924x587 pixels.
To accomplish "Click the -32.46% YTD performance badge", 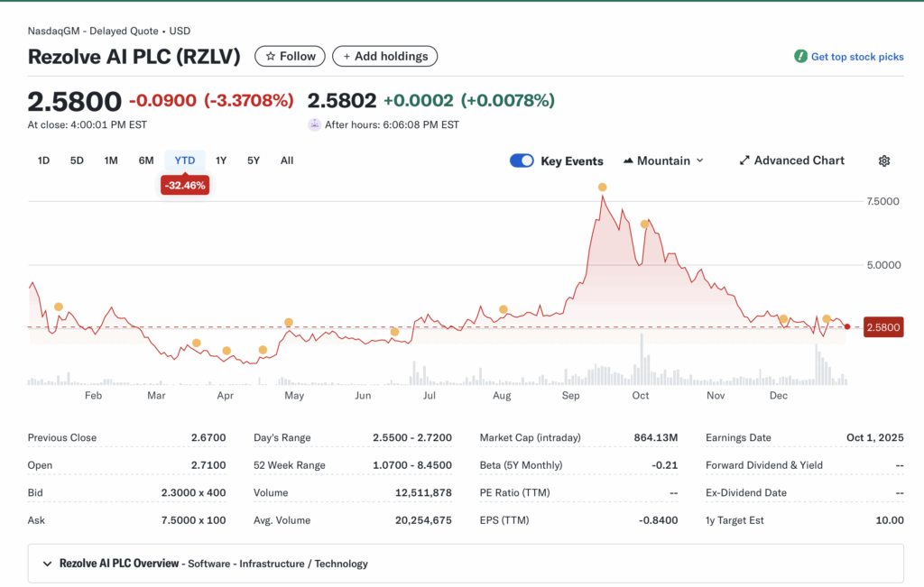I will point(185,183).
